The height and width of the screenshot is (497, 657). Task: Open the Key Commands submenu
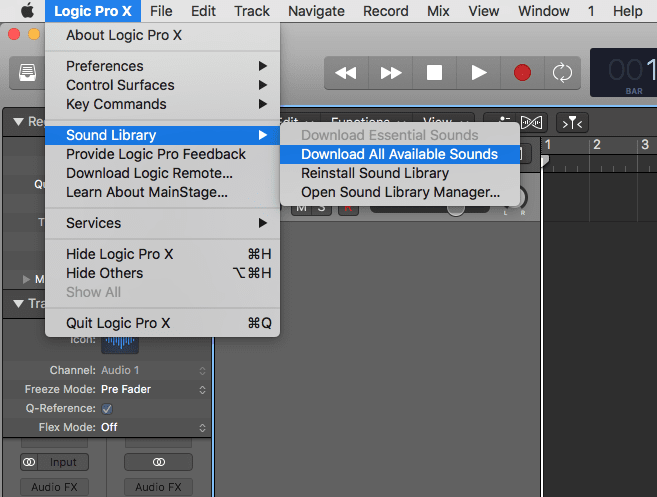[x=162, y=104]
